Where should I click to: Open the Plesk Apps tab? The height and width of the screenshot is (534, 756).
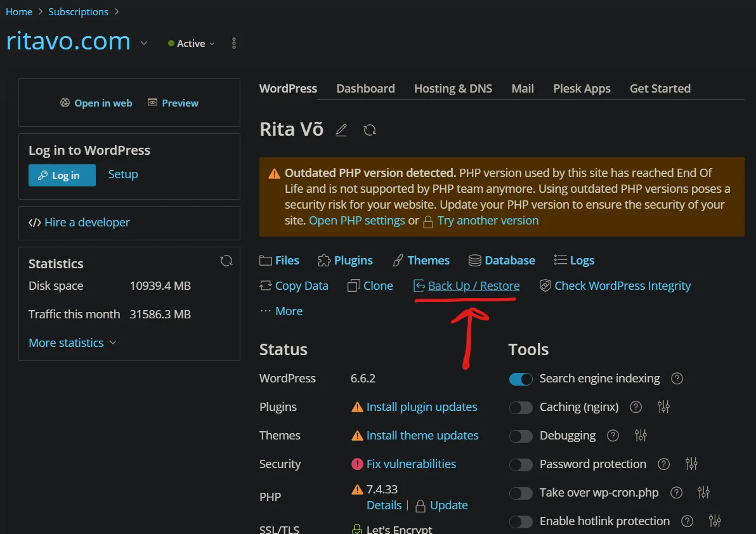pyautogui.click(x=582, y=89)
